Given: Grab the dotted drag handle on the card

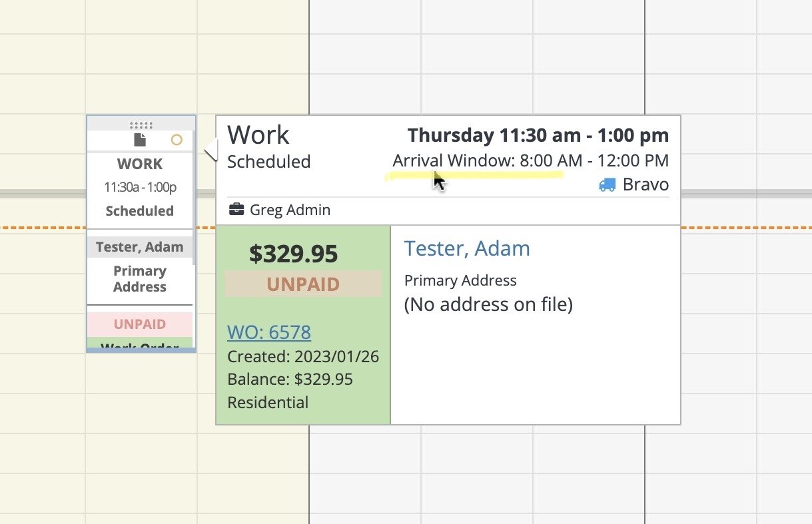Looking at the screenshot, I should coord(141,125).
